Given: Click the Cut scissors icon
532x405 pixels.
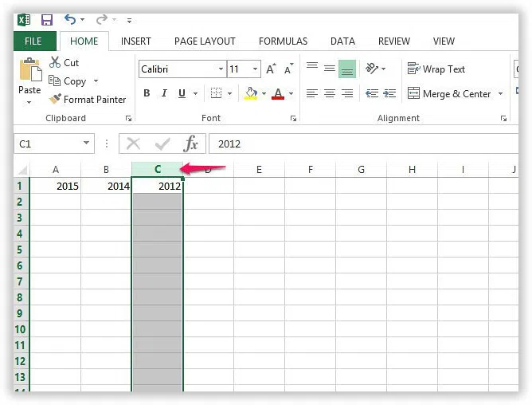Looking at the screenshot, I should coord(55,62).
